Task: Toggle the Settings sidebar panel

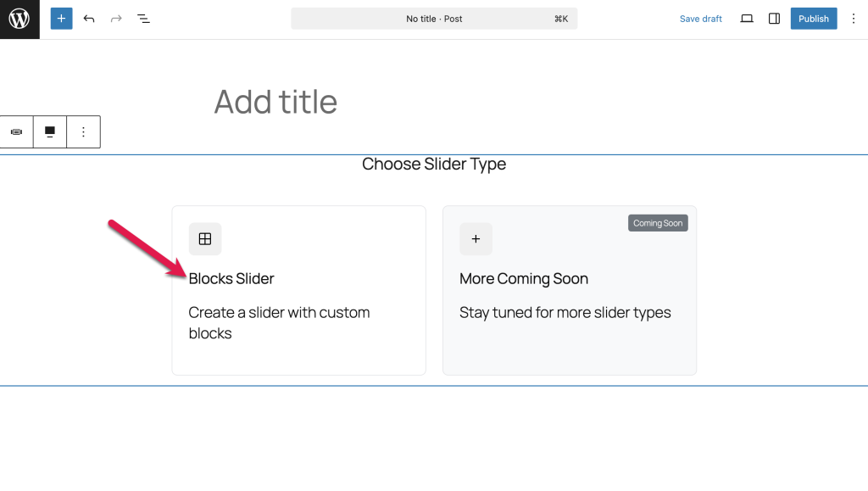Action: tap(775, 19)
